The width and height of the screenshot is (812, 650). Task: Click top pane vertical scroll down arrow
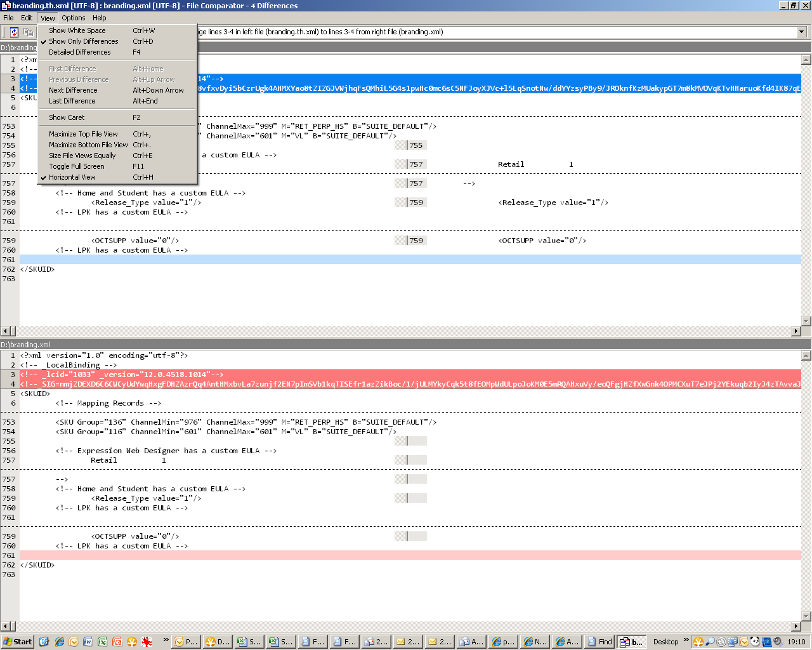point(806,321)
